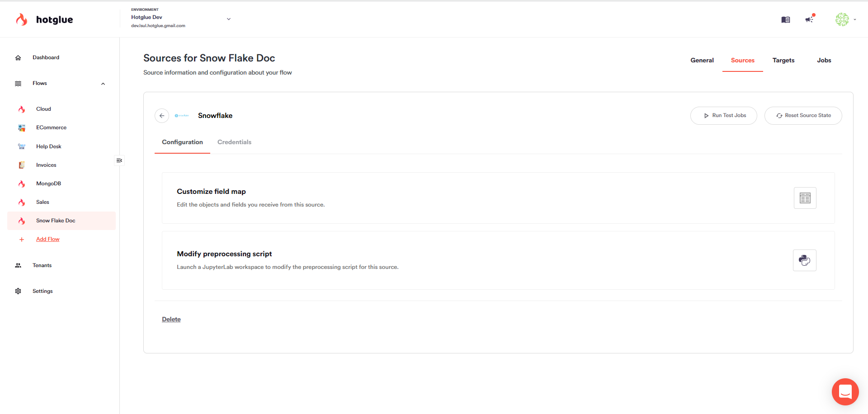
Task: Click the Snowflake connector logo
Action: point(182,116)
